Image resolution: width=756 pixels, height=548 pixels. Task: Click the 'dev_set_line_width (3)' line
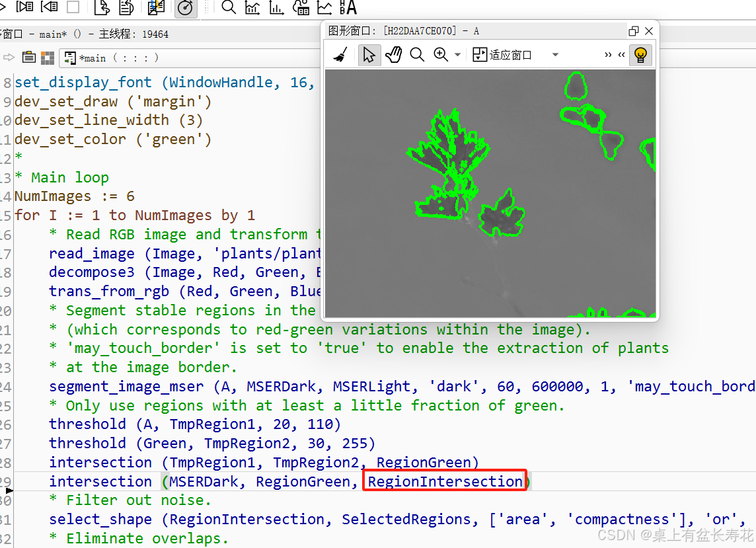pyautogui.click(x=108, y=120)
